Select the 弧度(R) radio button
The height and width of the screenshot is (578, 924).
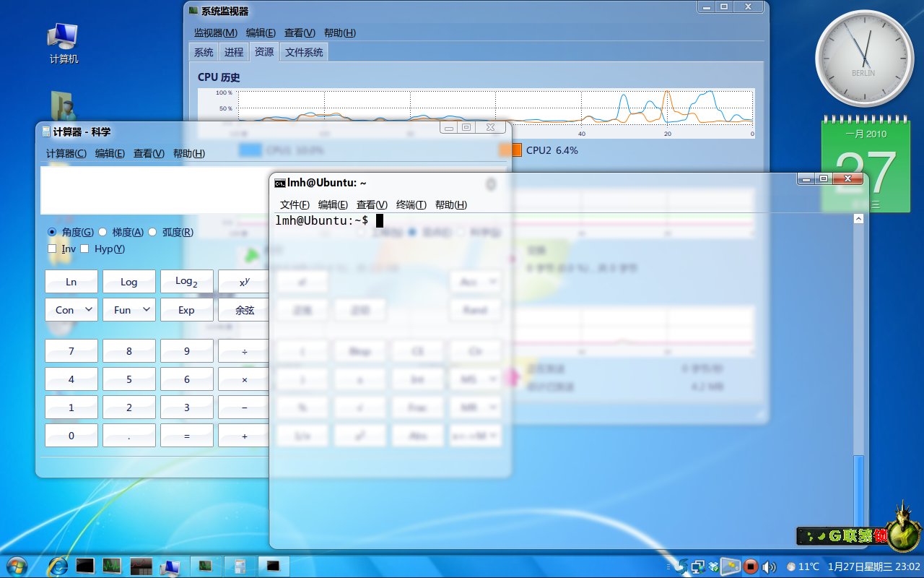[152, 232]
